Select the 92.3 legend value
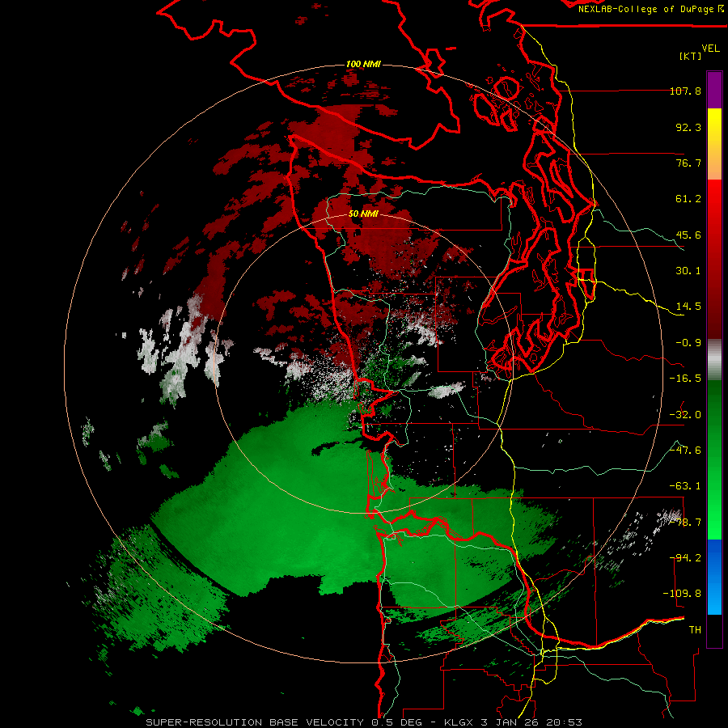This screenshot has width=728, height=728. click(688, 127)
